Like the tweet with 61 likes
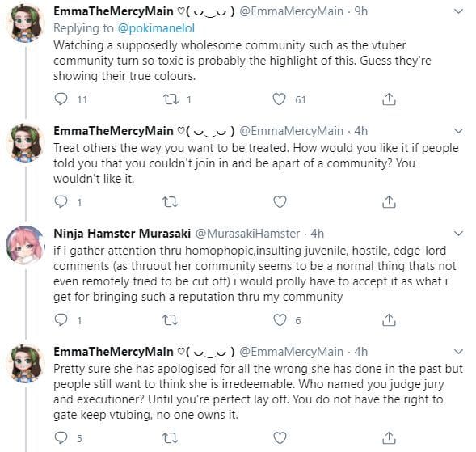476x452 pixels. coord(279,99)
